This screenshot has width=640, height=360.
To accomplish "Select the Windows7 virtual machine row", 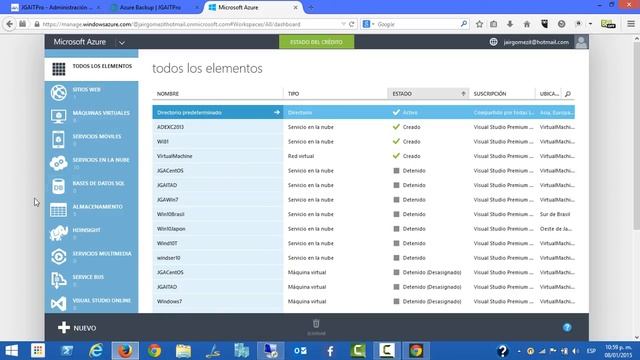I will click(364, 301).
